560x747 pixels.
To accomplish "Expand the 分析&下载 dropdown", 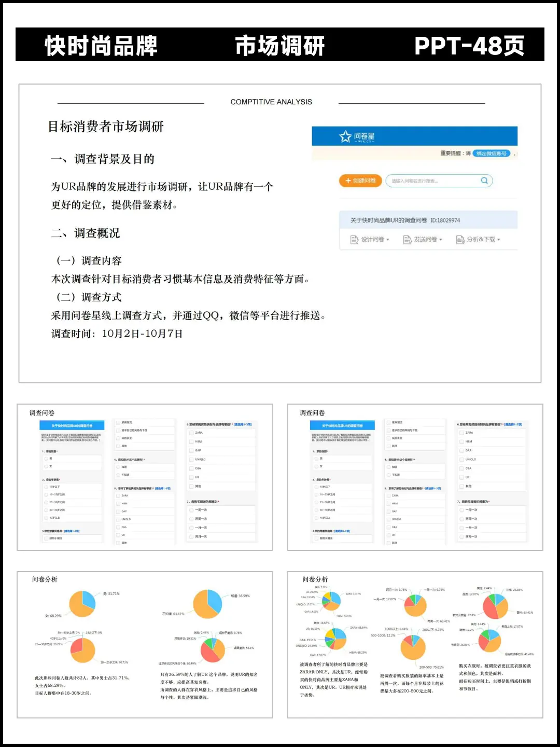I will pos(478,239).
